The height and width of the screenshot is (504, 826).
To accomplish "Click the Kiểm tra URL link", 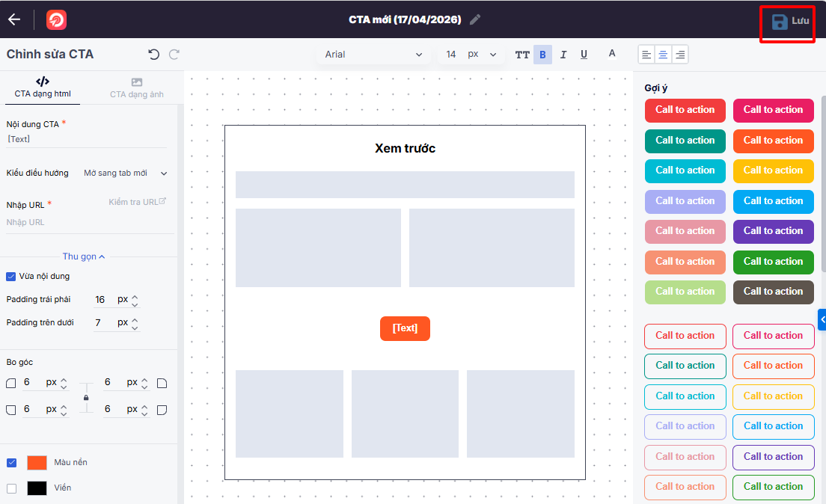I will click(137, 202).
